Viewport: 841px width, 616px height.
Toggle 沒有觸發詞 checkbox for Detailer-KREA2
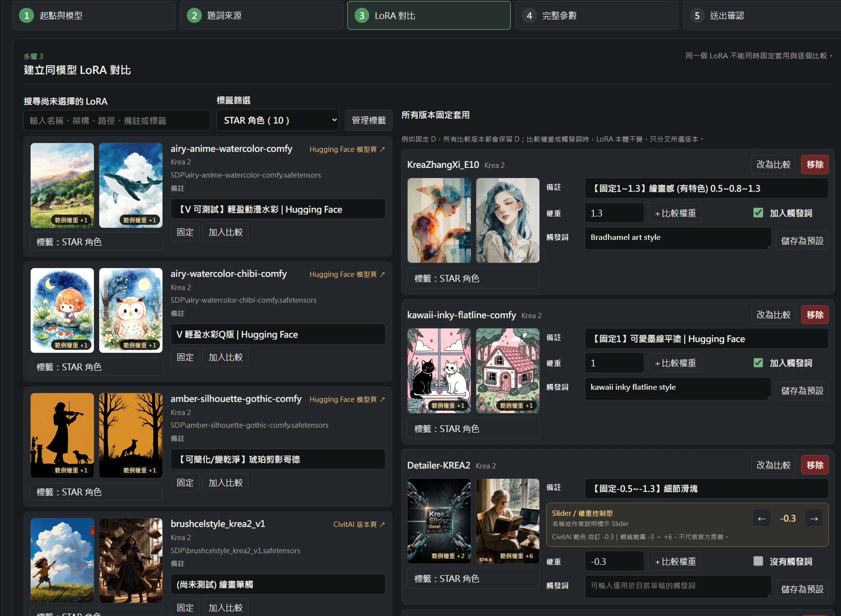pyautogui.click(x=758, y=561)
